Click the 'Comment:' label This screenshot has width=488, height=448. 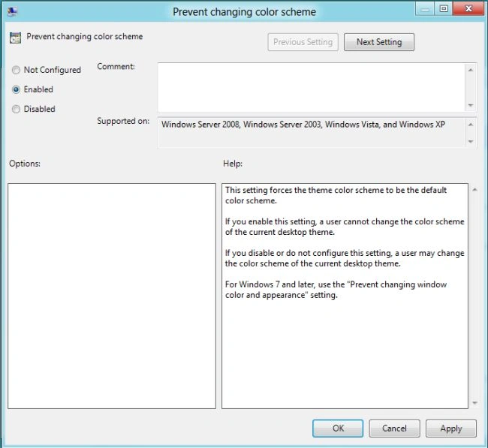(x=116, y=67)
